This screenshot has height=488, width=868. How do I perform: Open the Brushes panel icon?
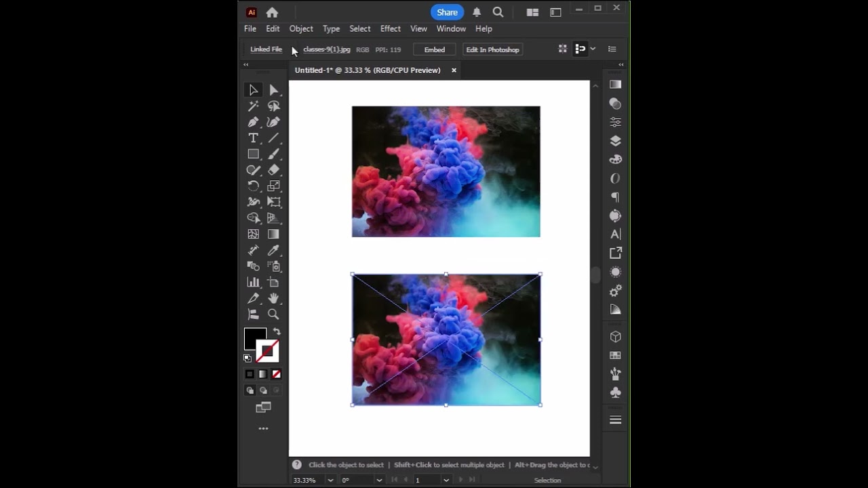[615, 373]
